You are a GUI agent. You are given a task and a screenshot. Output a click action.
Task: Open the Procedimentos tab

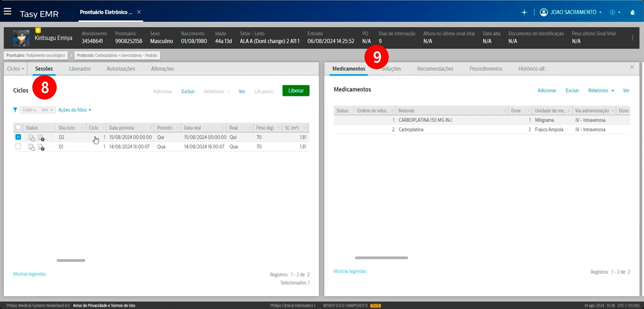pos(486,69)
